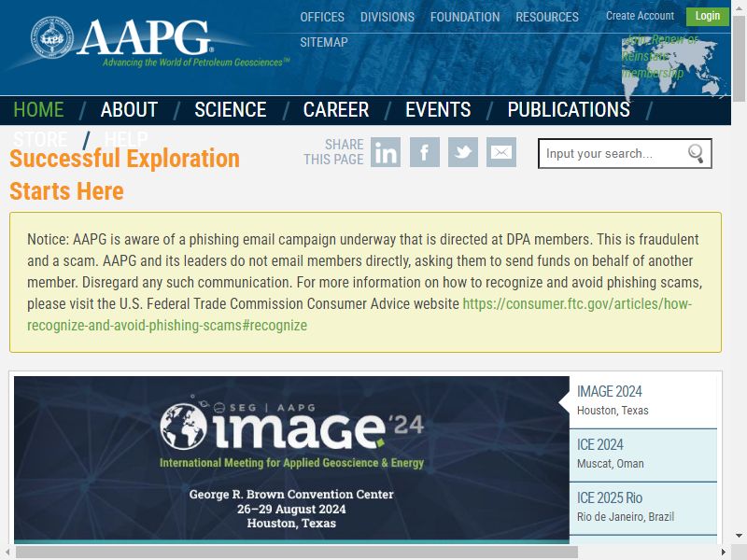
Task: Click Join, Renew or Reinstate membership link
Action: (660, 56)
